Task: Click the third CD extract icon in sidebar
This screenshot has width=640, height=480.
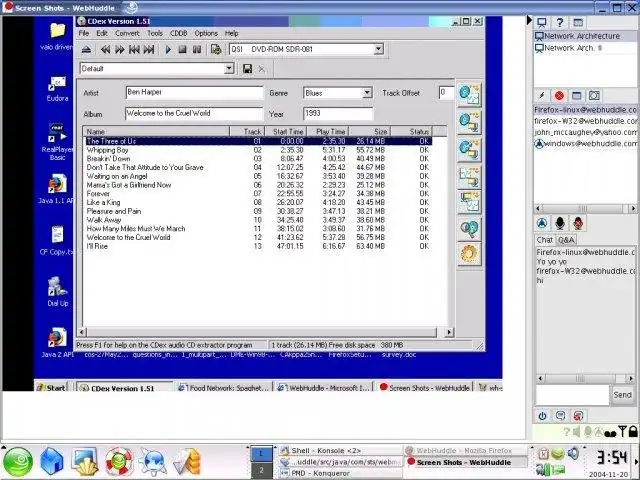Action: [x=469, y=149]
